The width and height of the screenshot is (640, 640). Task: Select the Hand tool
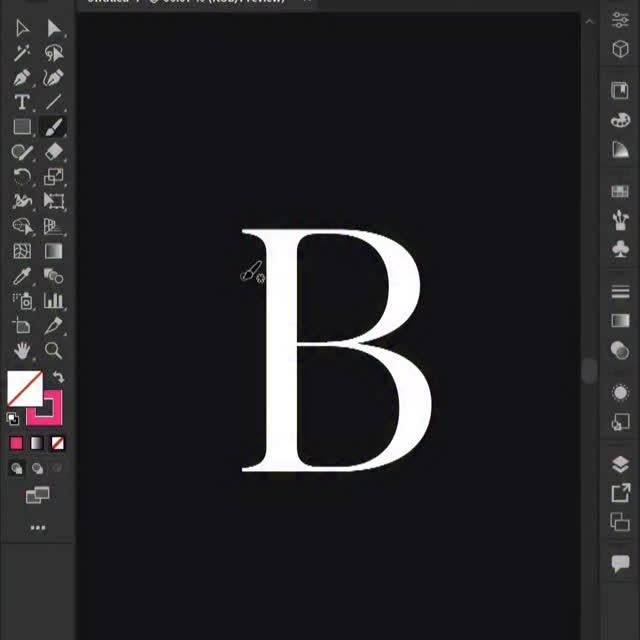(22, 350)
